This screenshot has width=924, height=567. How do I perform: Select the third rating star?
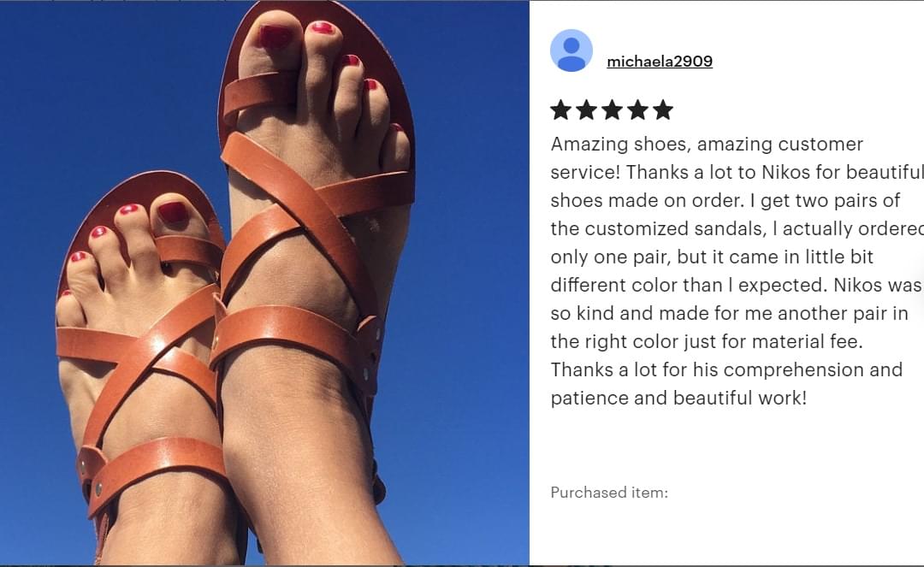coord(612,109)
